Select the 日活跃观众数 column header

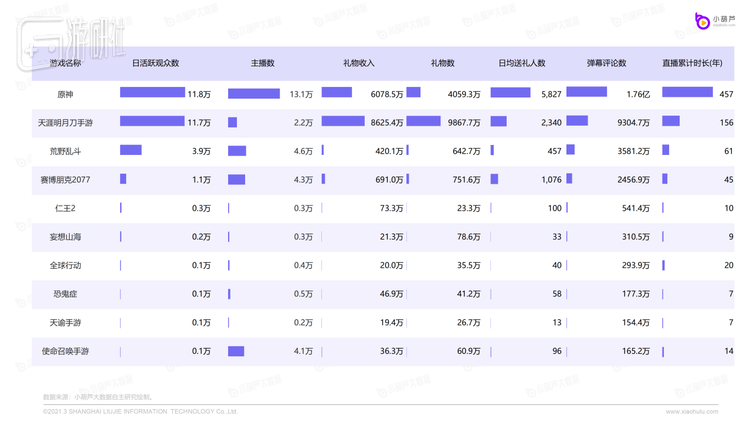click(x=156, y=63)
